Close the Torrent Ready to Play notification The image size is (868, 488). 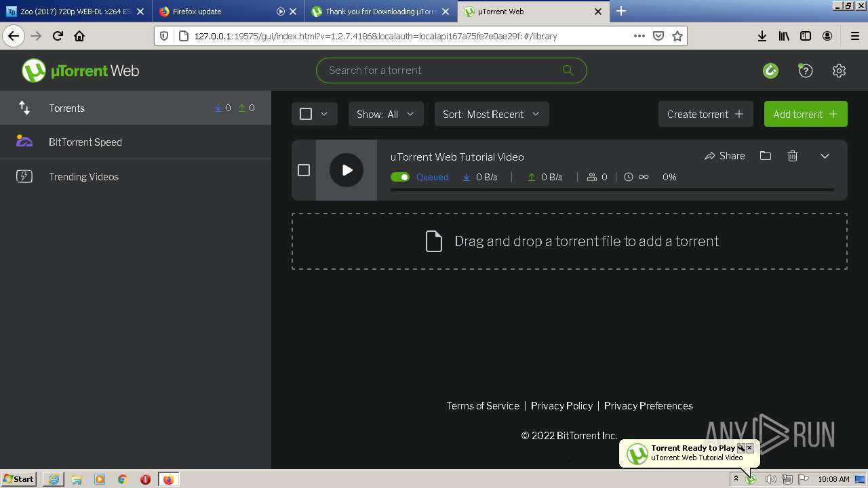coord(749,448)
